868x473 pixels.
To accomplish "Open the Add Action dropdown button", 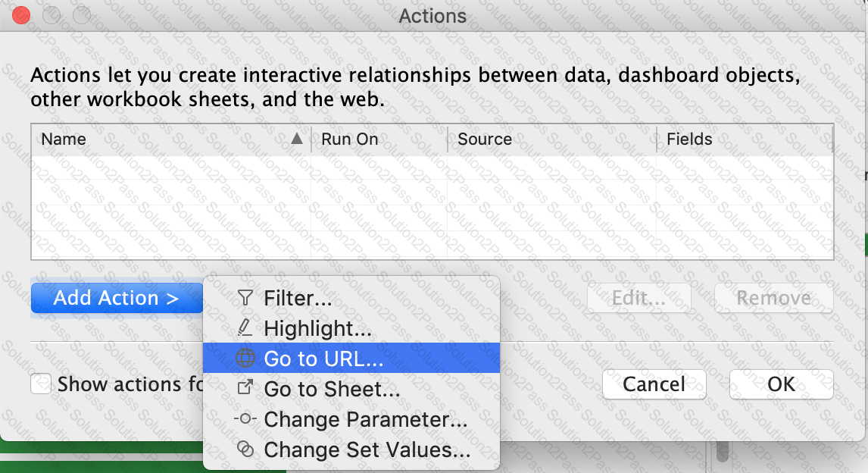I will (117, 298).
